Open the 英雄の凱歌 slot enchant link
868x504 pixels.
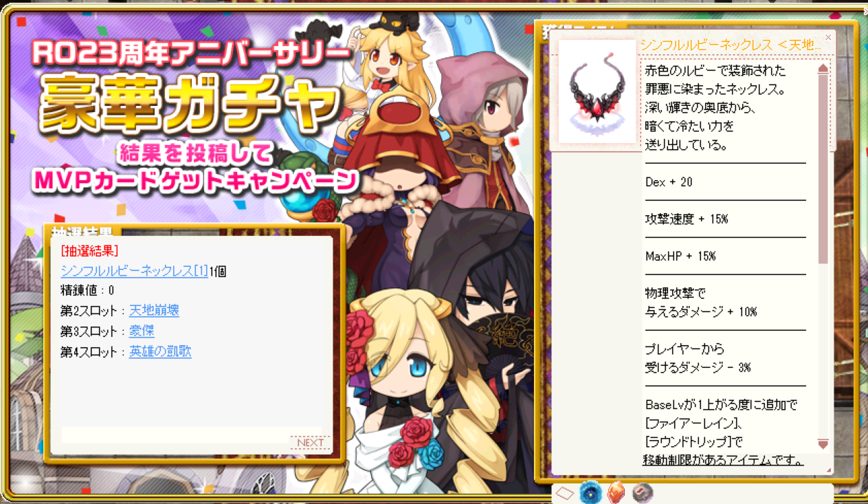pyautogui.click(x=160, y=351)
